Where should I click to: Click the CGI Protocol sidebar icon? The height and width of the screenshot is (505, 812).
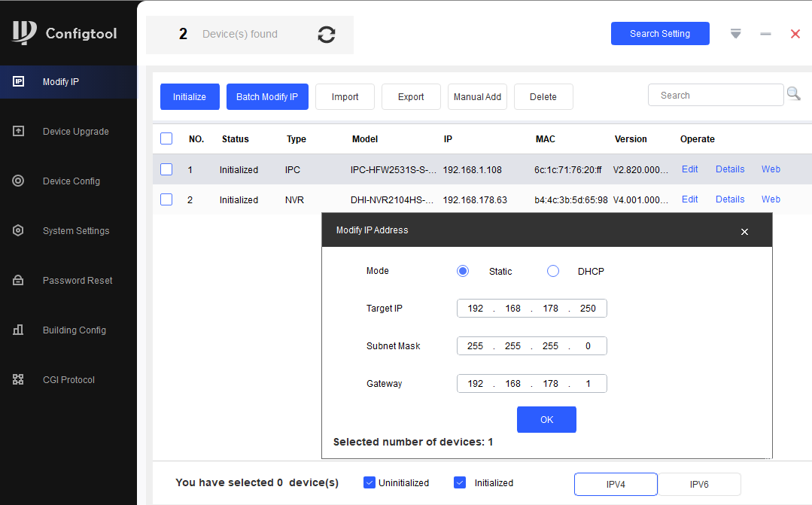pyautogui.click(x=19, y=379)
